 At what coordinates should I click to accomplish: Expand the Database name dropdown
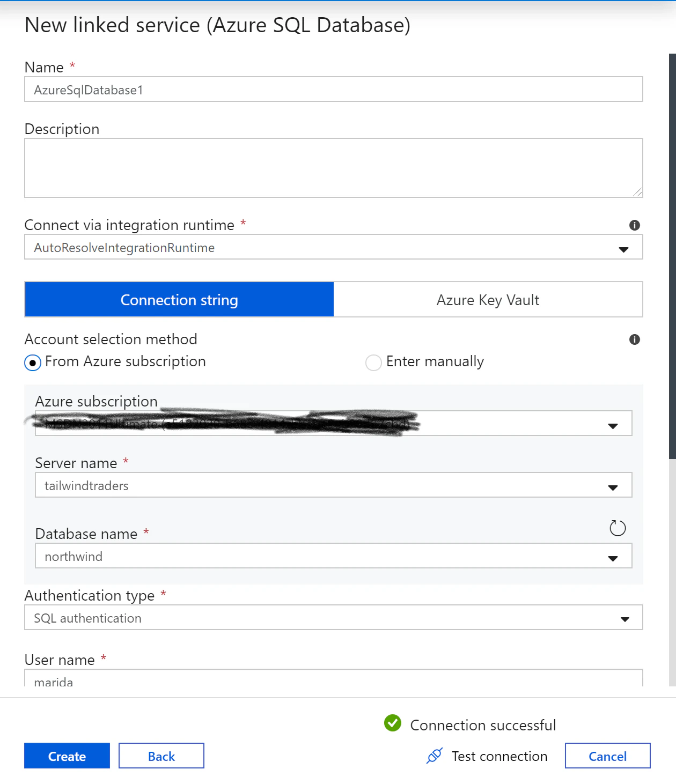tap(334, 556)
